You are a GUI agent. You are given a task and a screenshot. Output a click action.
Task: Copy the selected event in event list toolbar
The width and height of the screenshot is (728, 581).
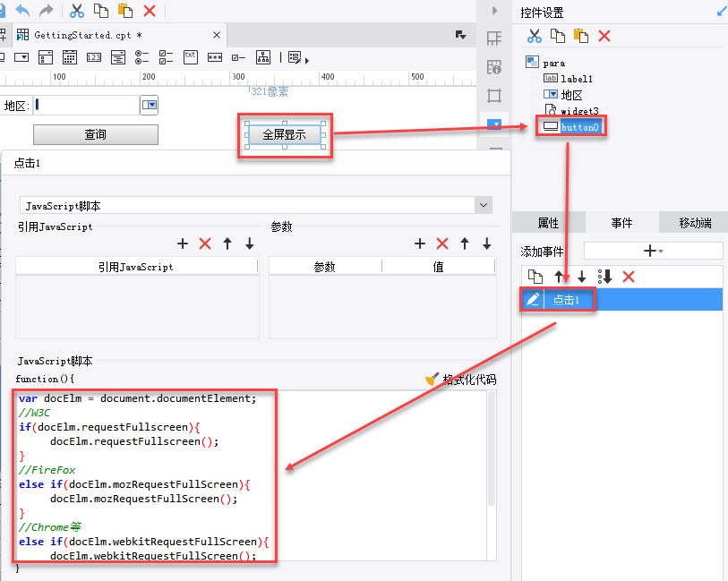(535, 277)
